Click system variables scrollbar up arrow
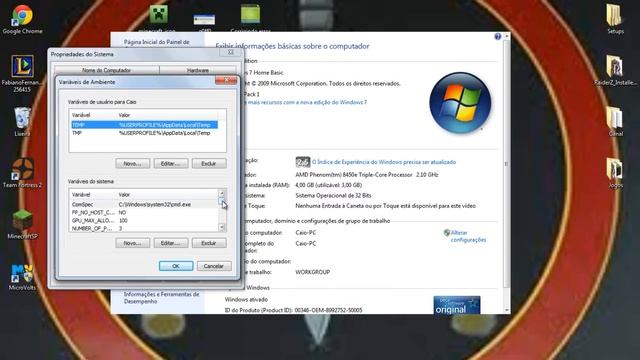The height and width of the screenshot is (360, 640). point(222,193)
